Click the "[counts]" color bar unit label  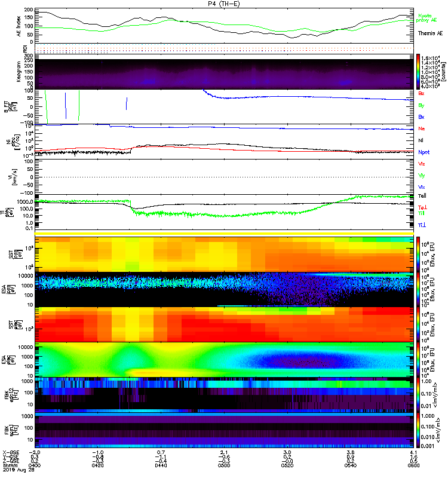(443, 72)
